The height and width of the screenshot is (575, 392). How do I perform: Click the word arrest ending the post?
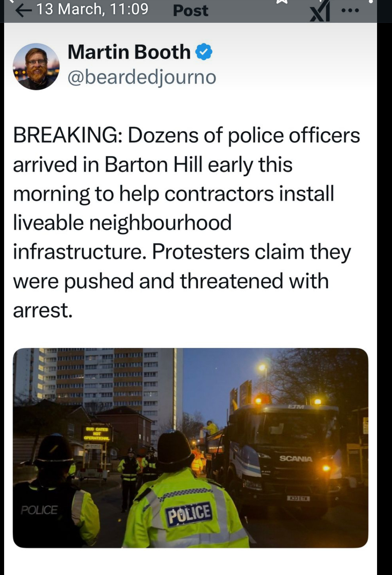[x=43, y=310]
